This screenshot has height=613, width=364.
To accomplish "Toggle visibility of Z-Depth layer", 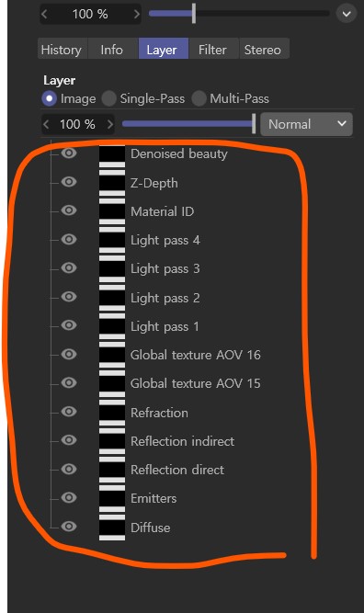I will (x=69, y=182).
